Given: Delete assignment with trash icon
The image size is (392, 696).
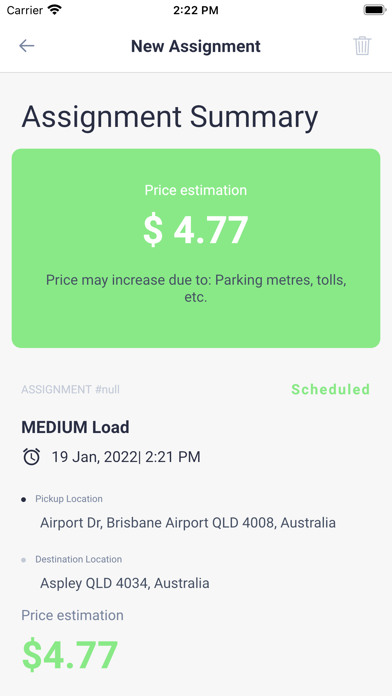Looking at the screenshot, I should point(362,46).
